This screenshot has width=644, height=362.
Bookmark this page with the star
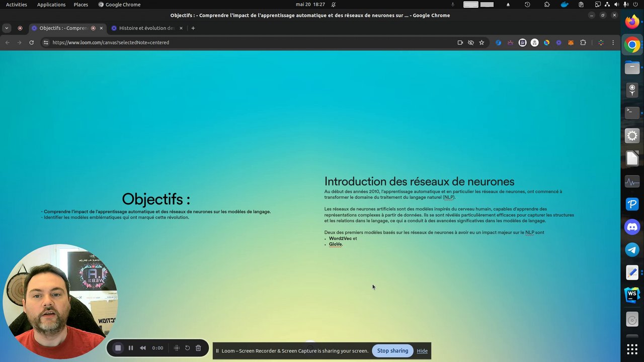pyautogui.click(x=481, y=43)
